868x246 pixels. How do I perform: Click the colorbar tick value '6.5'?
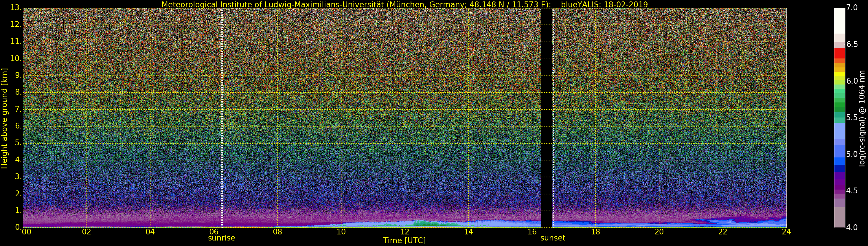pyautogui.click(x=852, y=44)
